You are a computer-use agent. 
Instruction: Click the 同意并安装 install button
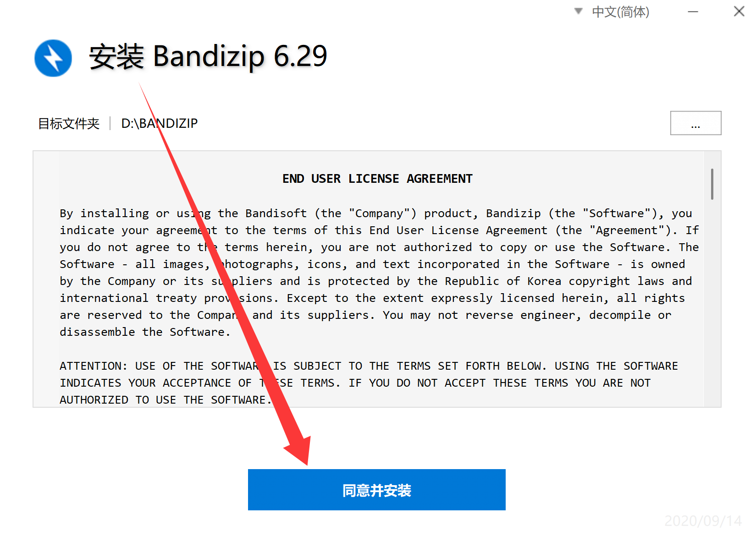tap(376, 489)
